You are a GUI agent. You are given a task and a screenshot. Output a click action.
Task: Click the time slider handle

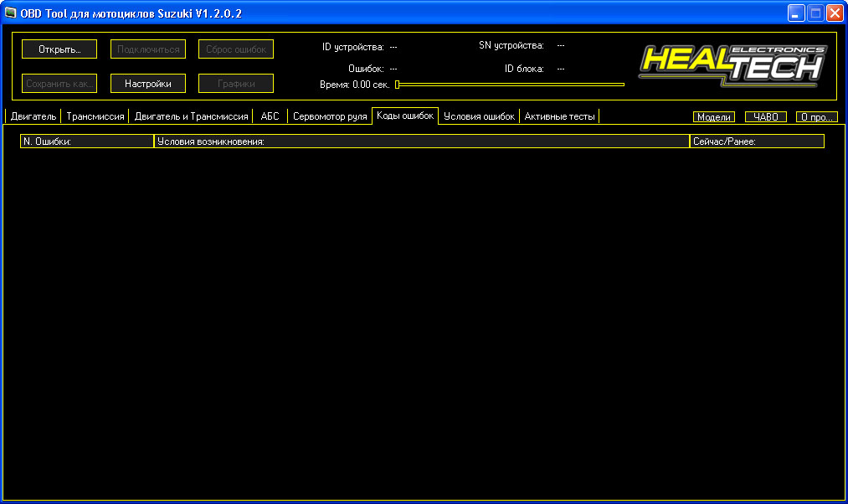pyautogui.click(x=397, y=85)
